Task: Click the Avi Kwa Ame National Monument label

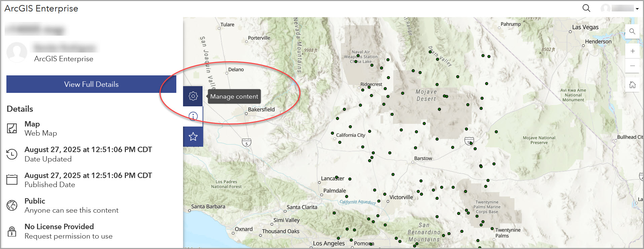Action: [573, 95]
